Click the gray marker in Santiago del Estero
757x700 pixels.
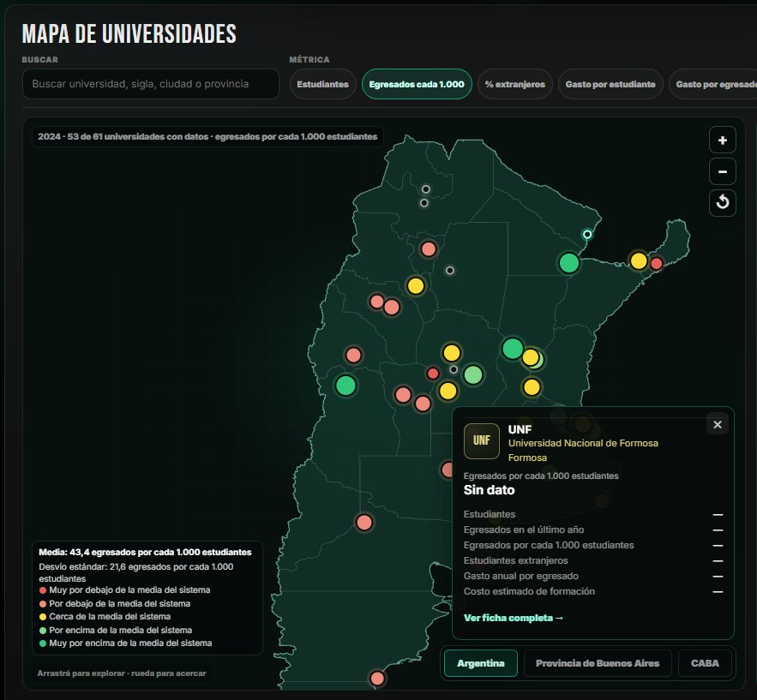pos(449,271)
